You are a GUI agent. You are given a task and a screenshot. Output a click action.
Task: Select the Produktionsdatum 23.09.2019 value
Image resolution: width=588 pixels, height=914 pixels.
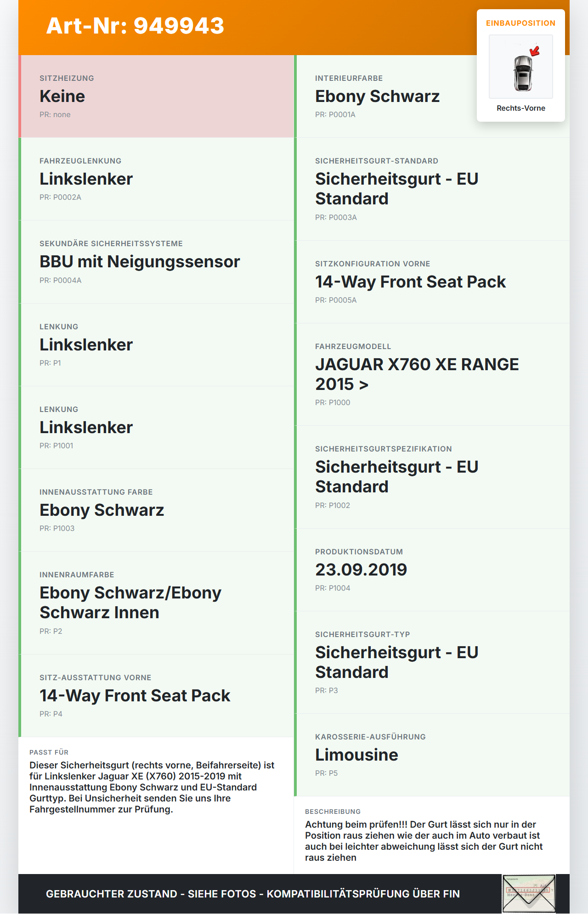(x=361, y=570)
